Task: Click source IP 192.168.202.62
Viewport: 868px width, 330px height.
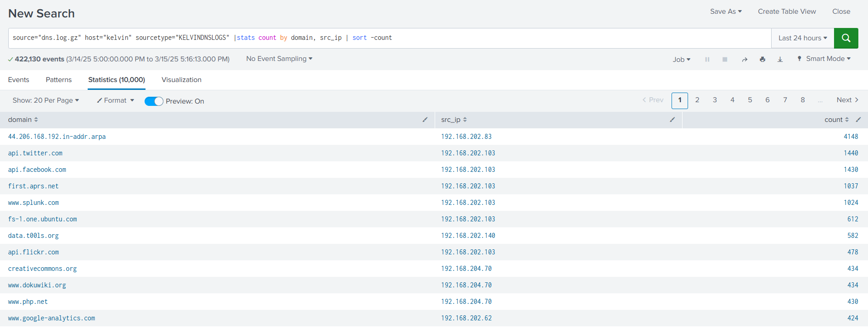Action: [x=466, y=318]
